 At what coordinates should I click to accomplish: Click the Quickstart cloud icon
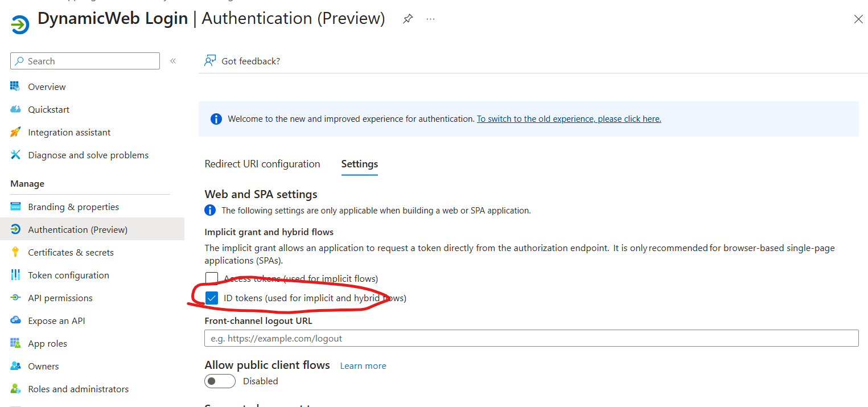(x=15, y=109)
